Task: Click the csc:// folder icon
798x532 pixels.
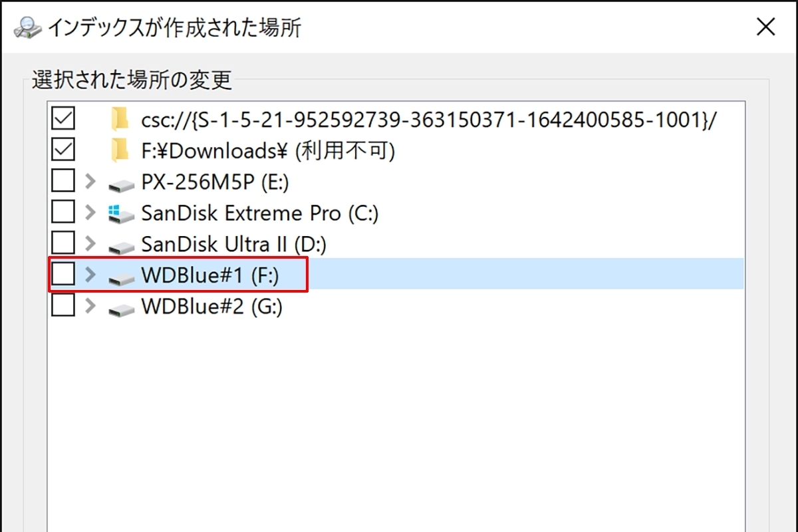Action: 120,120
